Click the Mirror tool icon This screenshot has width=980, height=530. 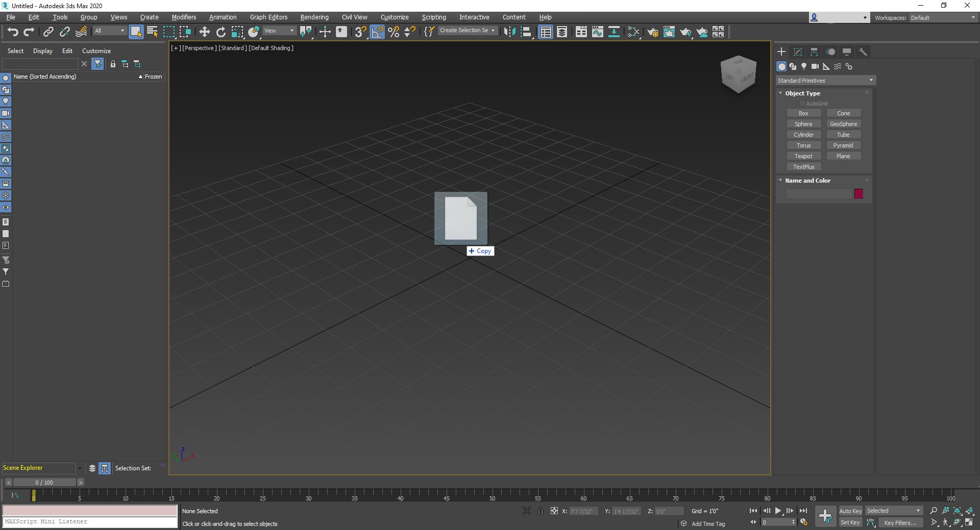pyautogui.click(x=509, y=32)
